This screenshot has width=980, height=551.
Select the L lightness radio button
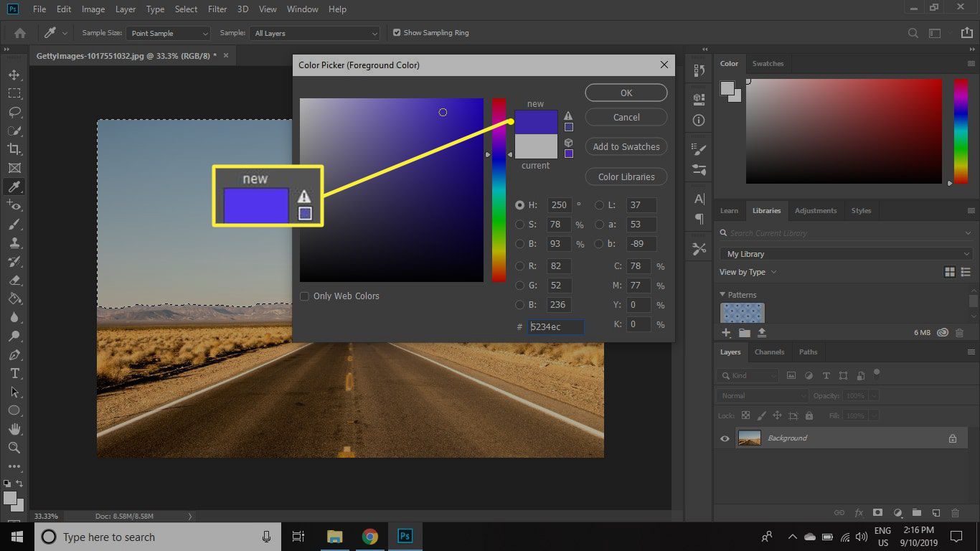(599, 205)
